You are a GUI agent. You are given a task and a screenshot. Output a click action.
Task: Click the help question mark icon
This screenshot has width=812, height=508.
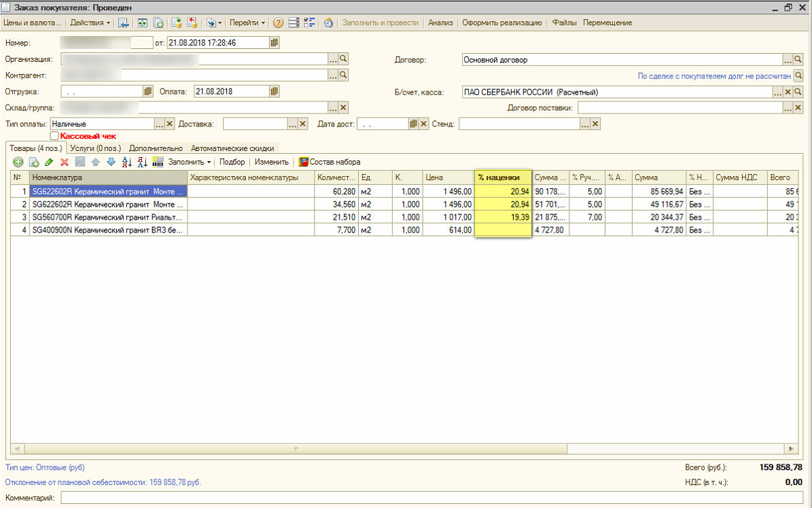pyautogui.click(x=278, y=22)
